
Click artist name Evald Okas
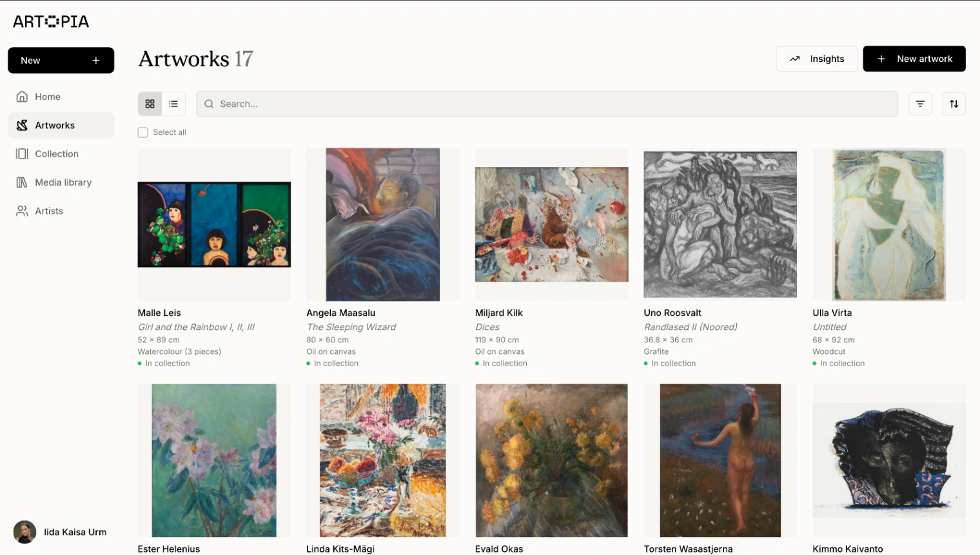point(499,549)
